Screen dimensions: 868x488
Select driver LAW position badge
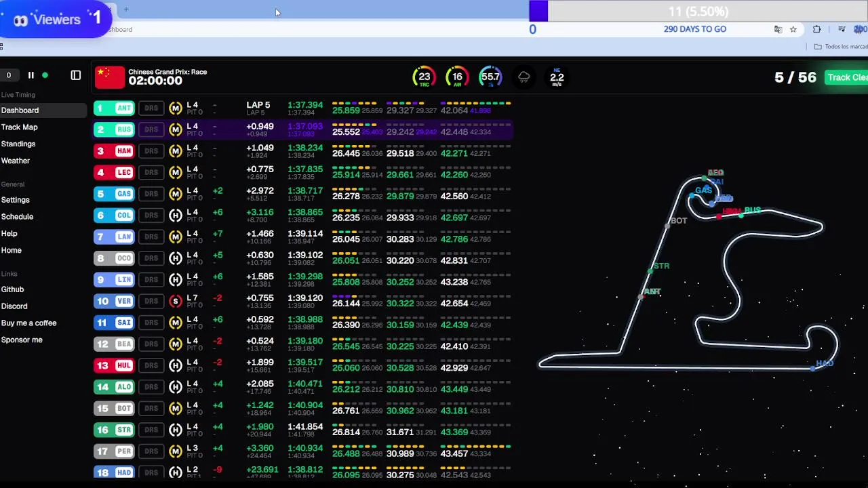pyautogui.click(x=114, y=237)
